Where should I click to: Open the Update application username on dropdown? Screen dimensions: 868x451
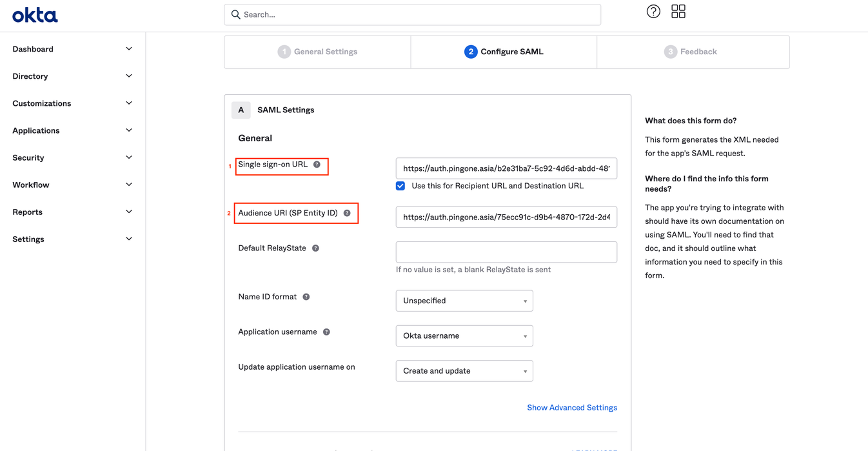pos(464,370)
